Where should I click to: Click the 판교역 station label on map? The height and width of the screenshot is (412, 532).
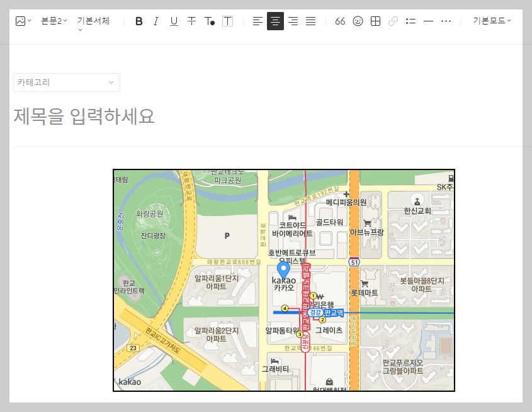click(334, 312)
